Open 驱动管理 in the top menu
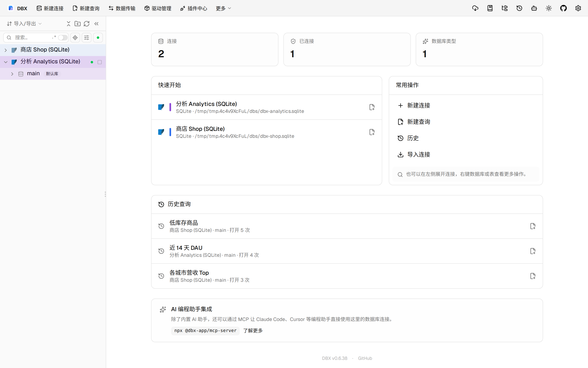The height and width of the screenshot is (368, 588). [158, 8]
